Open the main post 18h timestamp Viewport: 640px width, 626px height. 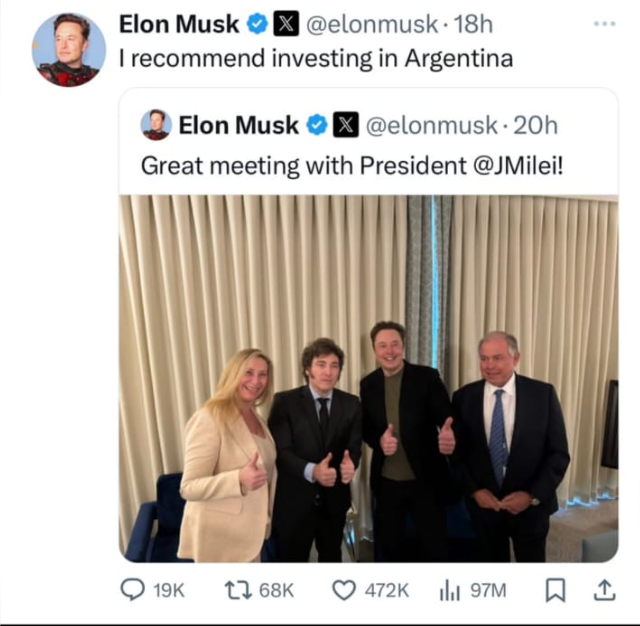[473, 24]
